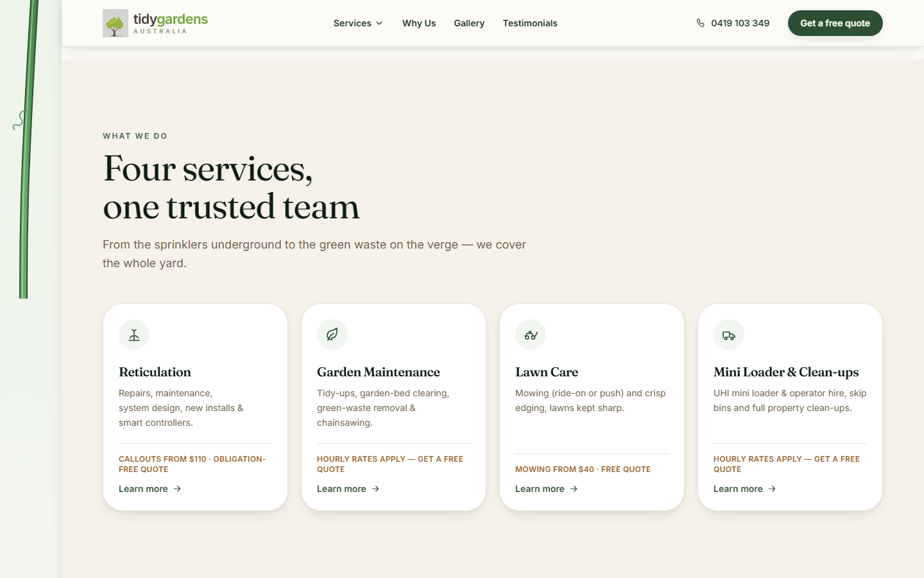The height and width of the screenshot is (578, 924).
Task: Click the chevron next to Services
Action: tap(379, 23)
